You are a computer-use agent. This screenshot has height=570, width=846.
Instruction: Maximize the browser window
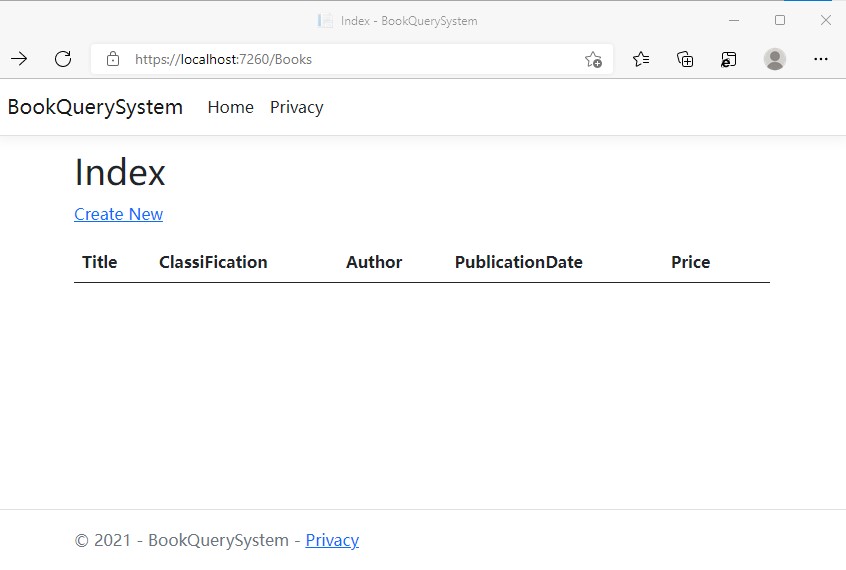[780, 21]
